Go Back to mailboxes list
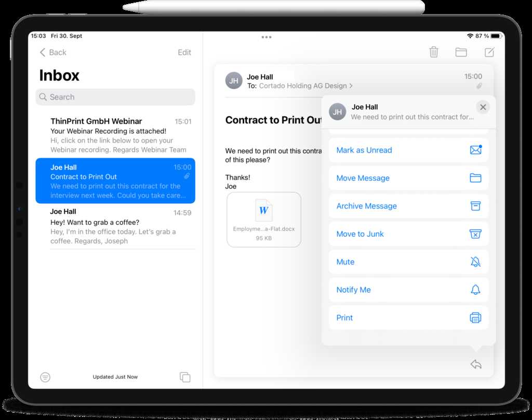 [53, 52]
